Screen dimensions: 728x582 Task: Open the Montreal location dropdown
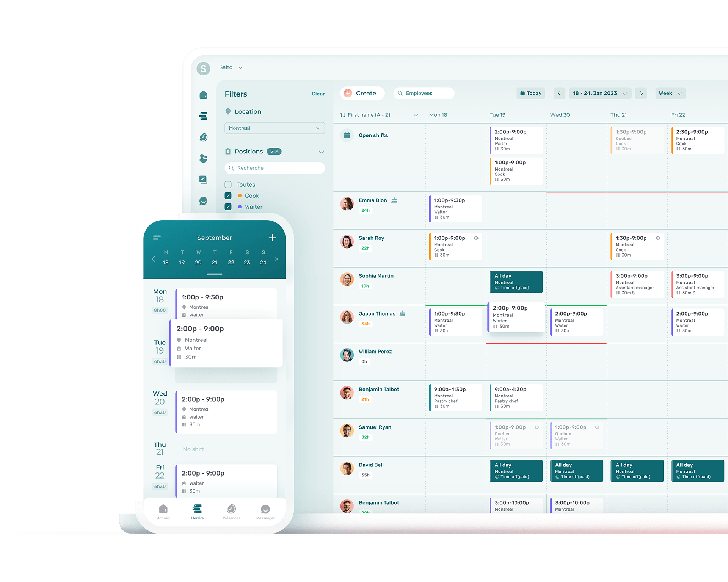(275, 128)
